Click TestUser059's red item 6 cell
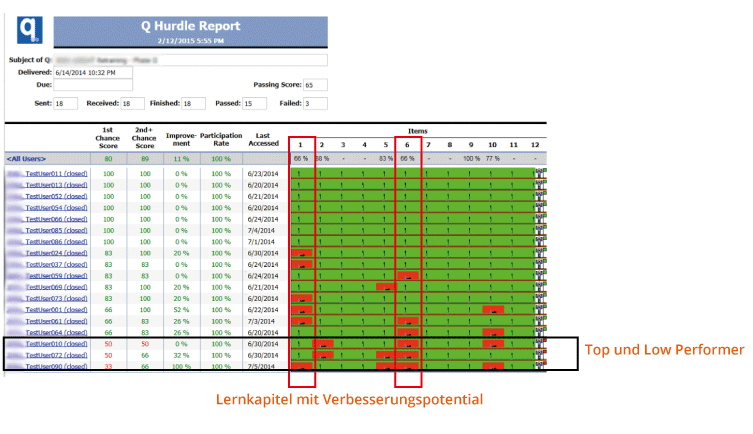The height and width of the screenshot is (434, 753). point(407,276)
